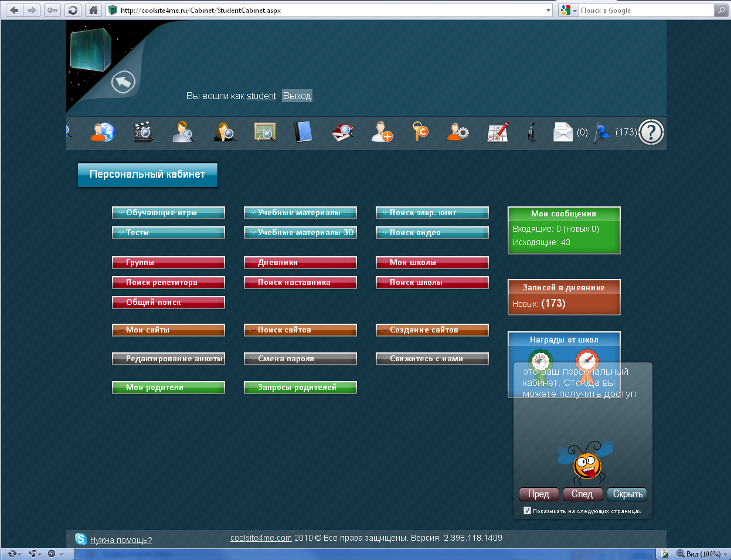Click the magnifier search button in browser
Viewport: 731px width, 560px height.
pyautogui.click(x=721, y=10)
